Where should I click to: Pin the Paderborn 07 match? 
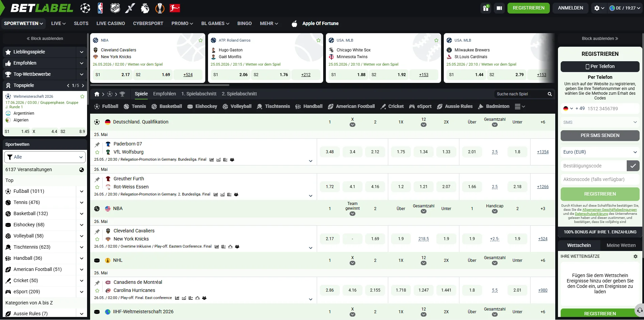point(97,144)
